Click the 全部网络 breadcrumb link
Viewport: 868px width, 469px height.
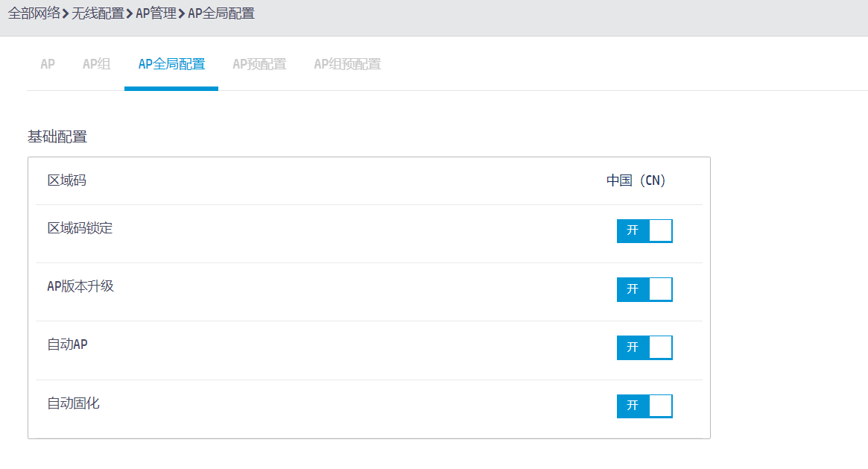34,13
